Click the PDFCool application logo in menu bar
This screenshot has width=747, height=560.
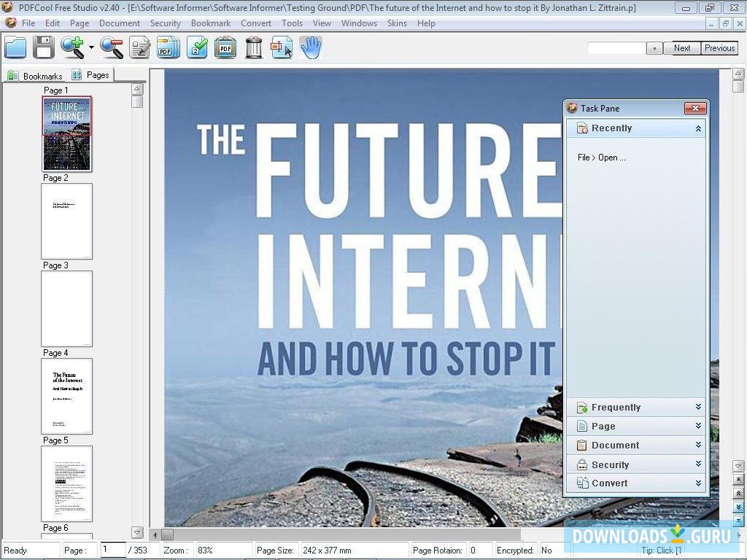[x=10, y=23]
